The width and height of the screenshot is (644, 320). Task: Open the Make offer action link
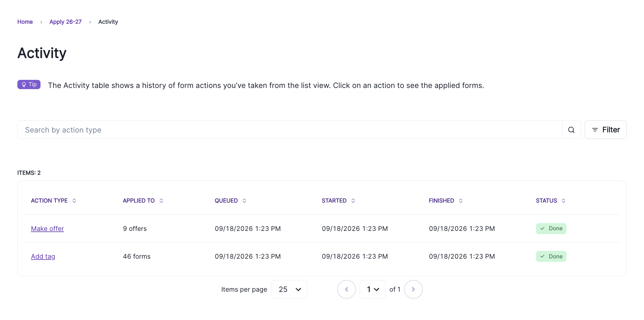coord(47,229)
